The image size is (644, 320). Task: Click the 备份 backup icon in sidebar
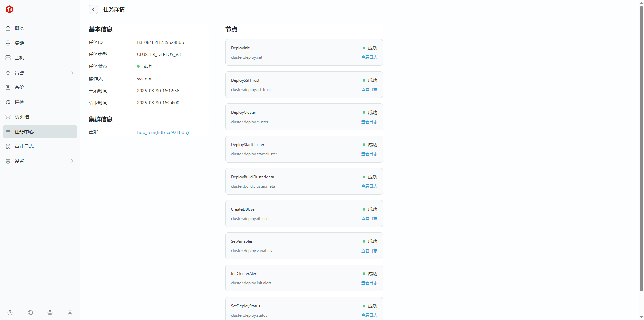coord(8,87)
